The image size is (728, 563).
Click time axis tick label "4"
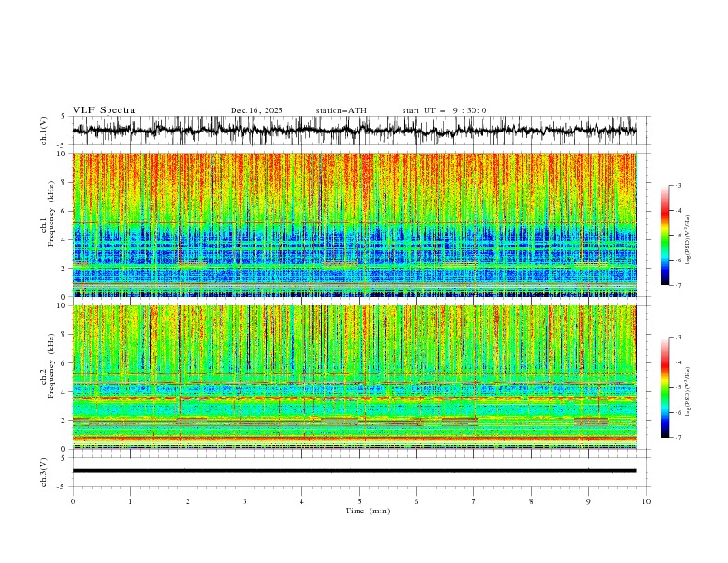click(x=301, y=501)
